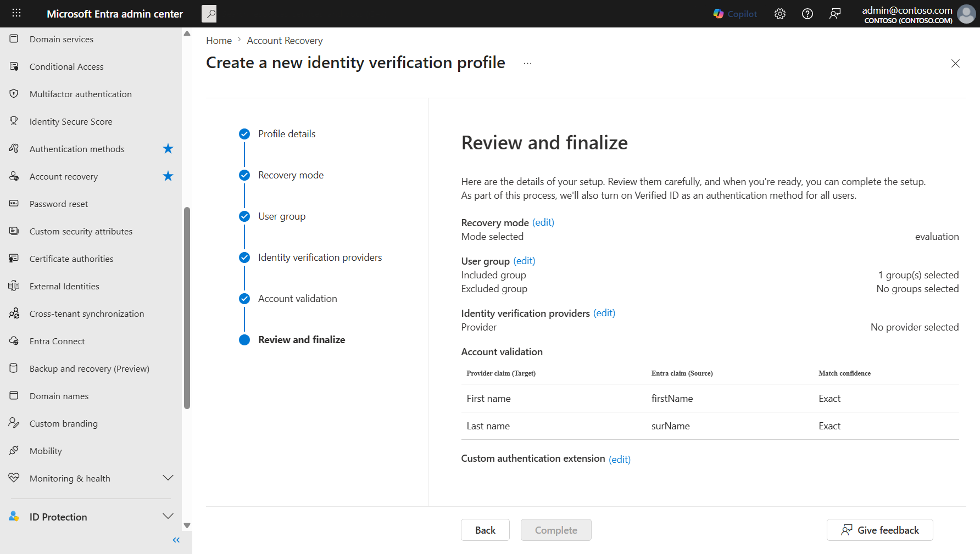The image size is (980, 554).
Task: Open the settings gear icon
Action: [780, 14]
